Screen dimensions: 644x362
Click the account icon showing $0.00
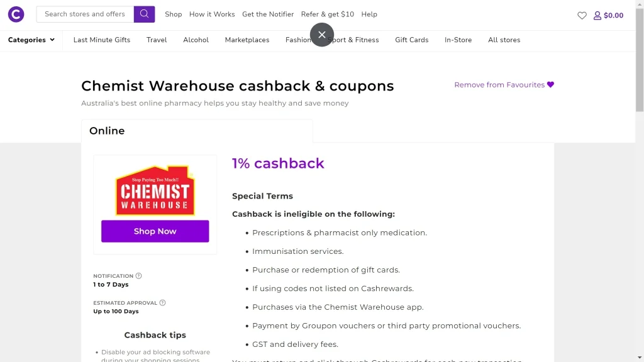click(608, 15)
